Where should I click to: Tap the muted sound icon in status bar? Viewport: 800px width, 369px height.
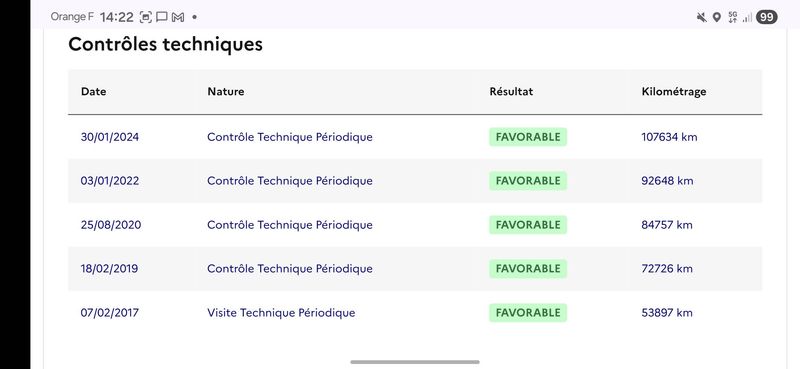pos(702,17)
